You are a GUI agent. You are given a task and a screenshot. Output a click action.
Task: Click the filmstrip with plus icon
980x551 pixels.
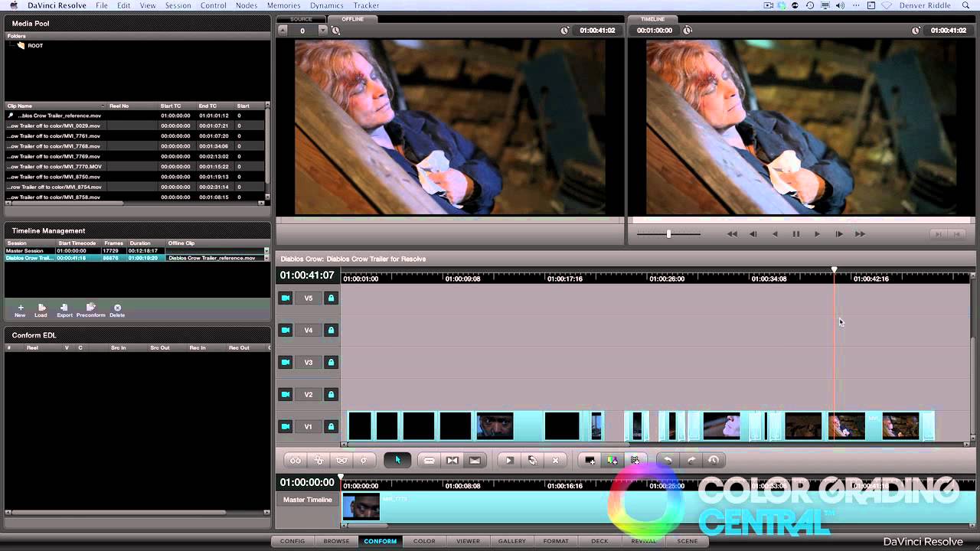(635, 460)
